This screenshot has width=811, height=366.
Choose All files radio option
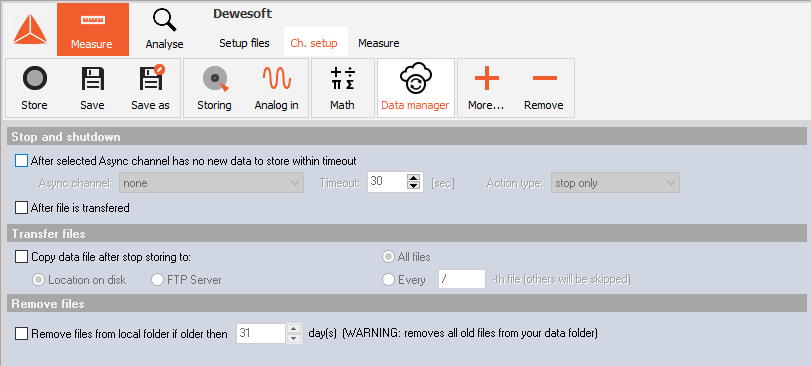coord(388,256)
